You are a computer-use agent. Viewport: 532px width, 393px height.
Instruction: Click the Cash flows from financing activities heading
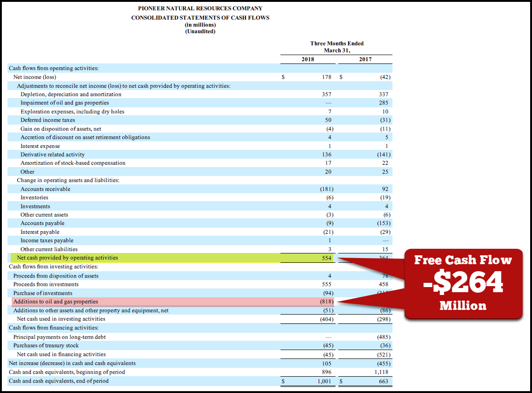point(54,328)
